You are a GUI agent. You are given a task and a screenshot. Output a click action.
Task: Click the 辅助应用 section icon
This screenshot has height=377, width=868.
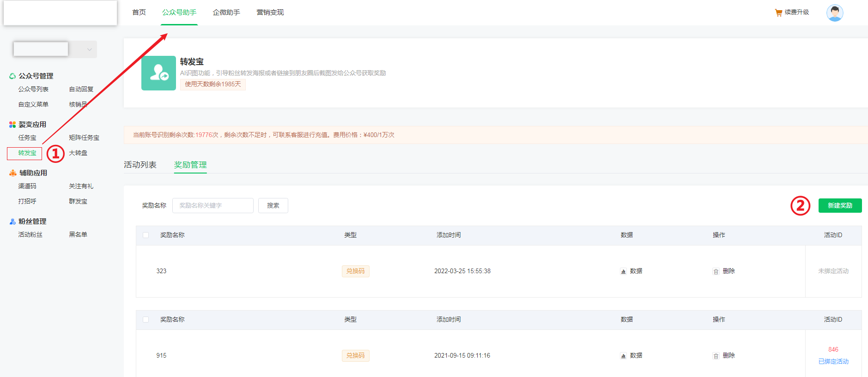(13, 173)
